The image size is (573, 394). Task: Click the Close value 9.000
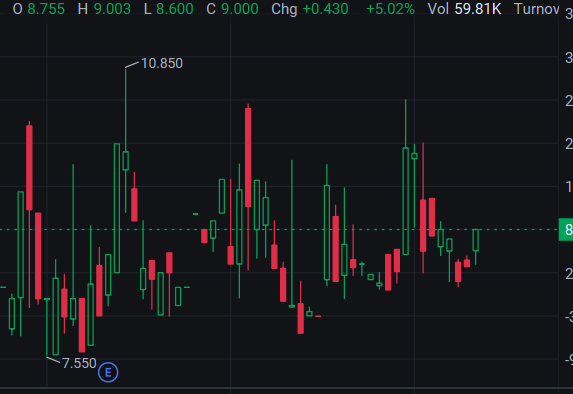pos(239,9)
